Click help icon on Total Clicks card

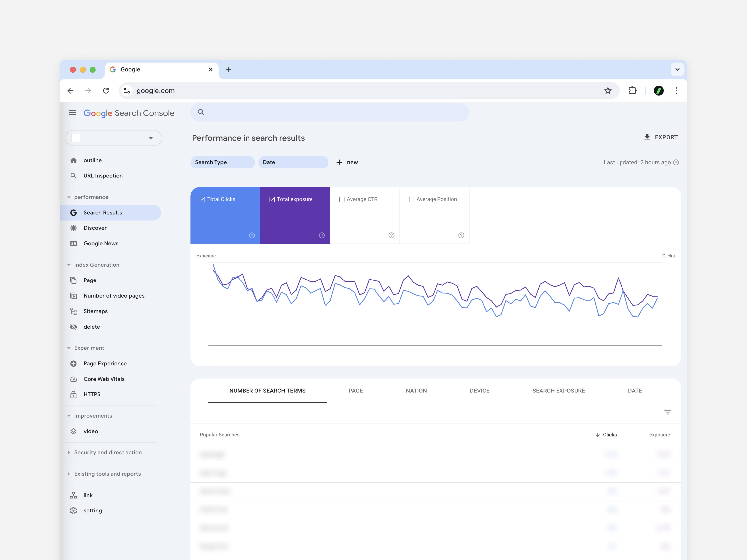(252, 236)
